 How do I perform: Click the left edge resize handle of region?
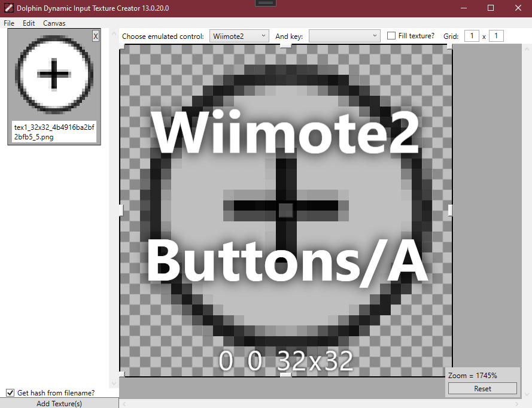121,210
